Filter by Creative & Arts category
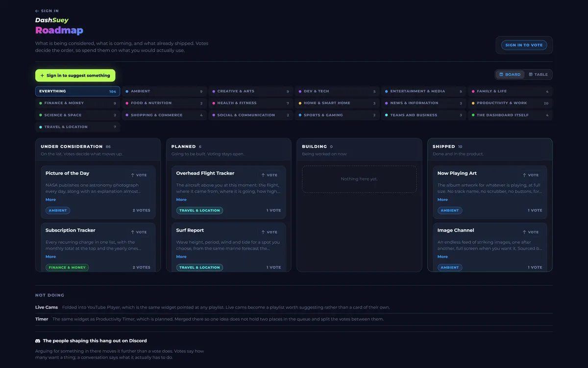The width and height of the screenshot is (588, 368). tap(250, 91)
